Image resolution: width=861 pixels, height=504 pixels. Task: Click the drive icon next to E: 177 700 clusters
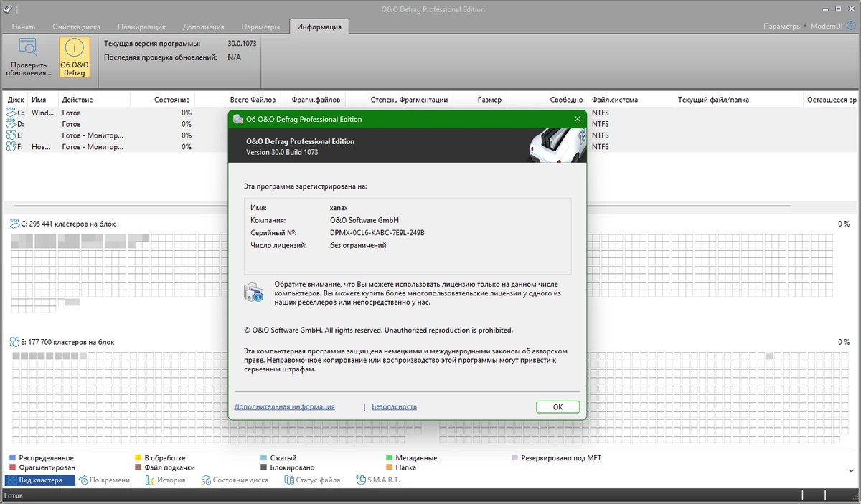14,342
